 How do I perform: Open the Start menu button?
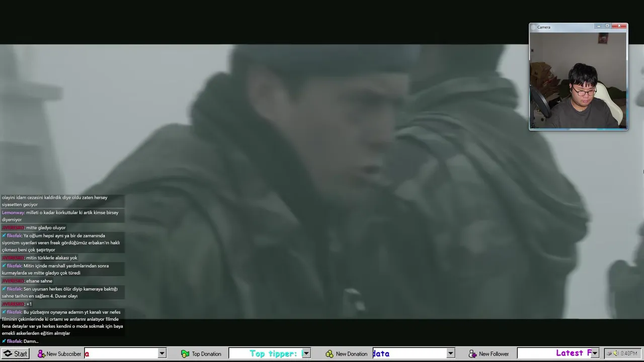[x=15, y=353]
